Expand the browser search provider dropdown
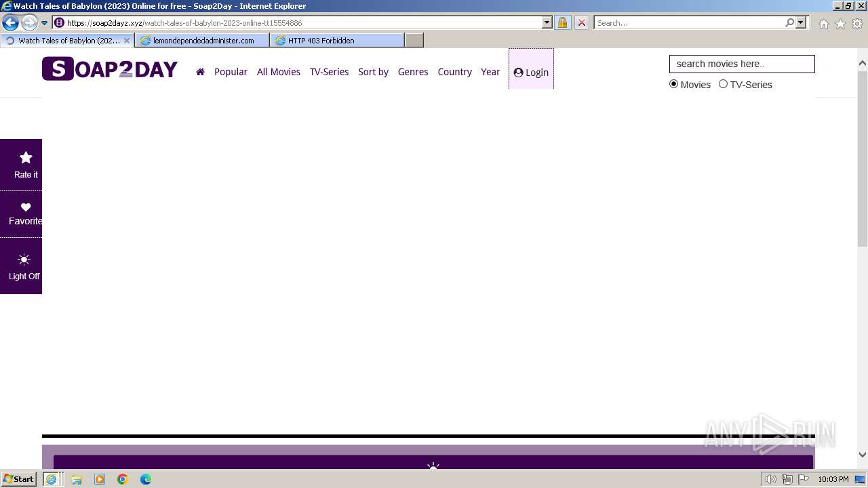 click(801, 22)
